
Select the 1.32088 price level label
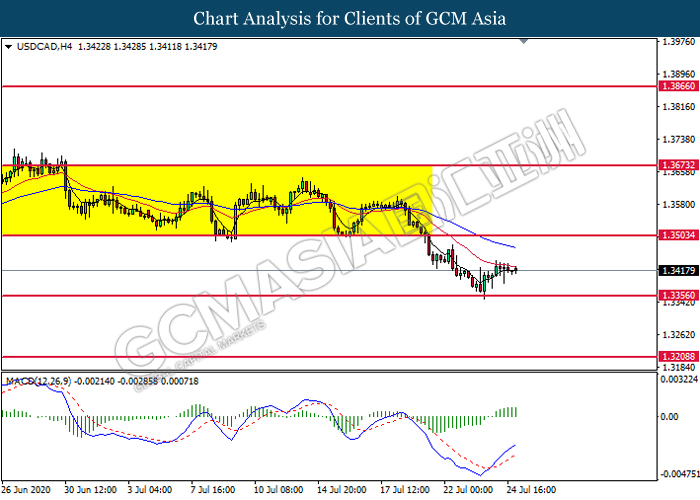tap(678, 356)
